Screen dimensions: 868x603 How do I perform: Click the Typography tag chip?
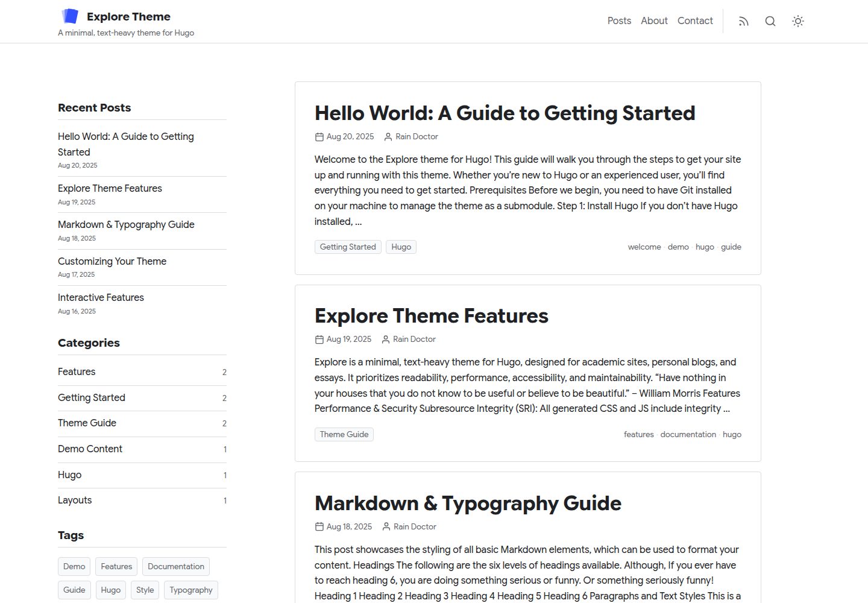(191, 590)
